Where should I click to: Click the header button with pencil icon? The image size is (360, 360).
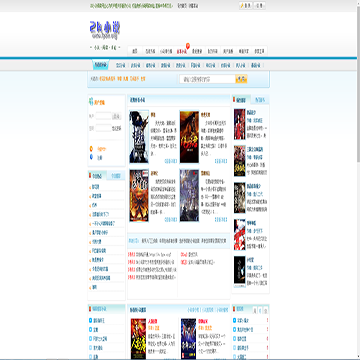coord(246,6)
